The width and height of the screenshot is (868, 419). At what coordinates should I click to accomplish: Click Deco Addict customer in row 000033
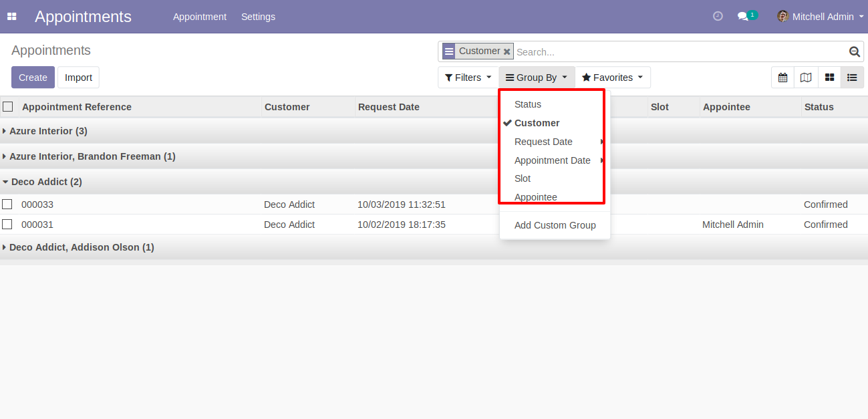click(x=289, y=204)
